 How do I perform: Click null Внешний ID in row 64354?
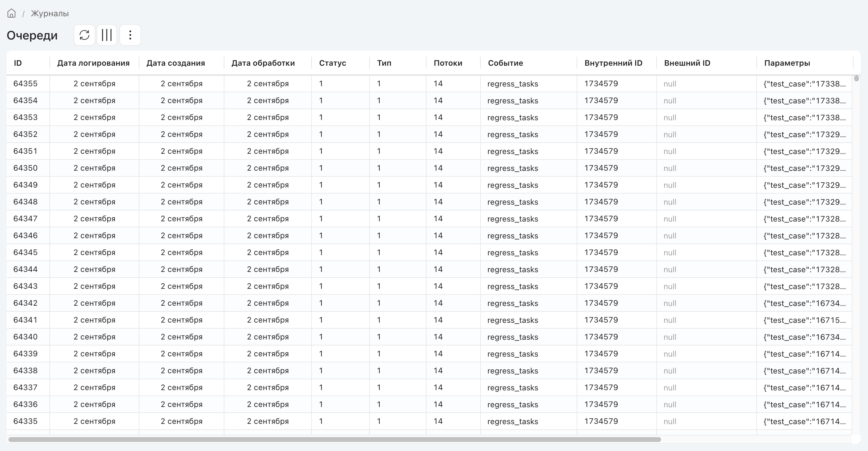pyautogui.click(x=670, y=101)
